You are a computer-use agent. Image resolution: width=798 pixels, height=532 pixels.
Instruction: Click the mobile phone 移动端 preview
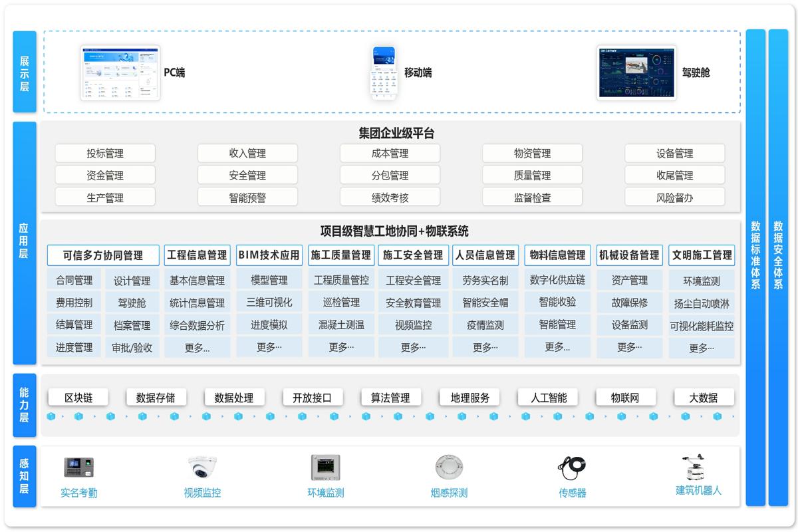point(384,73)
